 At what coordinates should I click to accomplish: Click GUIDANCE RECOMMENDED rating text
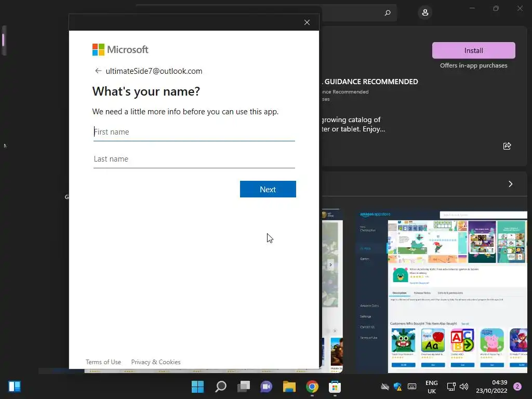[371, 82]
